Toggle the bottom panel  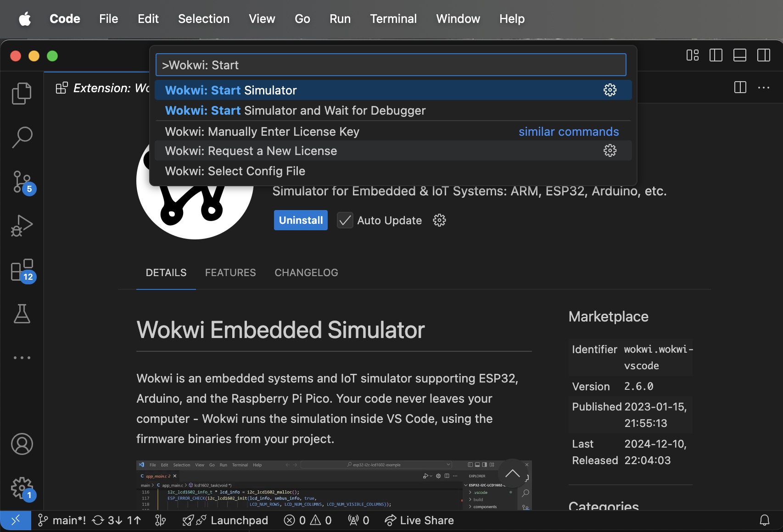coord(740,55)
